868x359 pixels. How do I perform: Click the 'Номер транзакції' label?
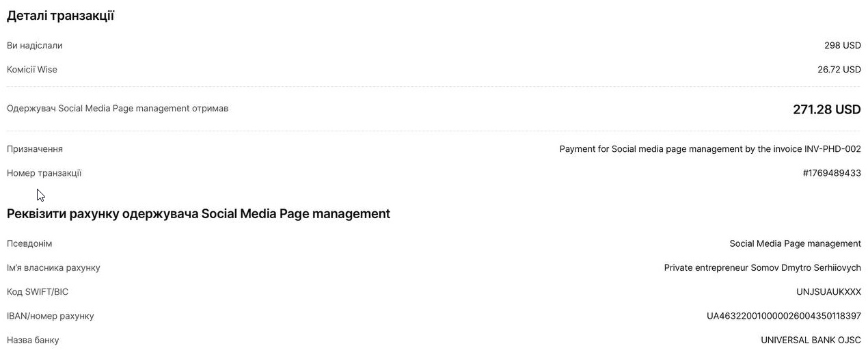click(x=44, y=173)
